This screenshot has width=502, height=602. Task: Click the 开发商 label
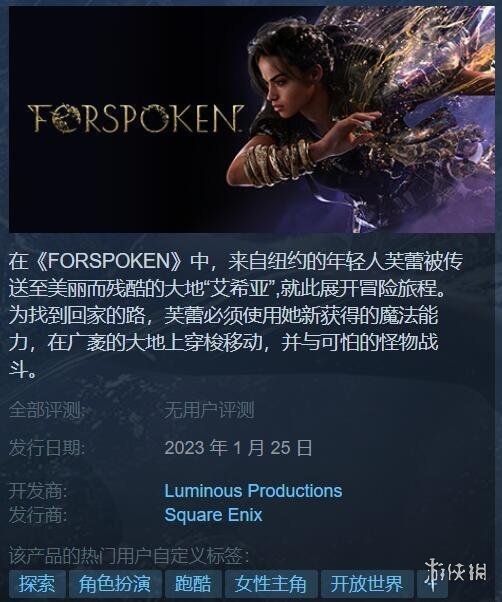(38, 491)
